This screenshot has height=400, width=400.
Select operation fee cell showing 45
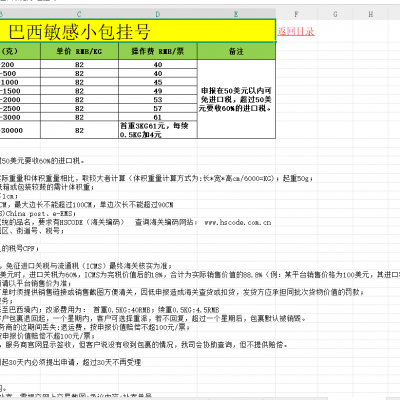(x=158, y=82)
